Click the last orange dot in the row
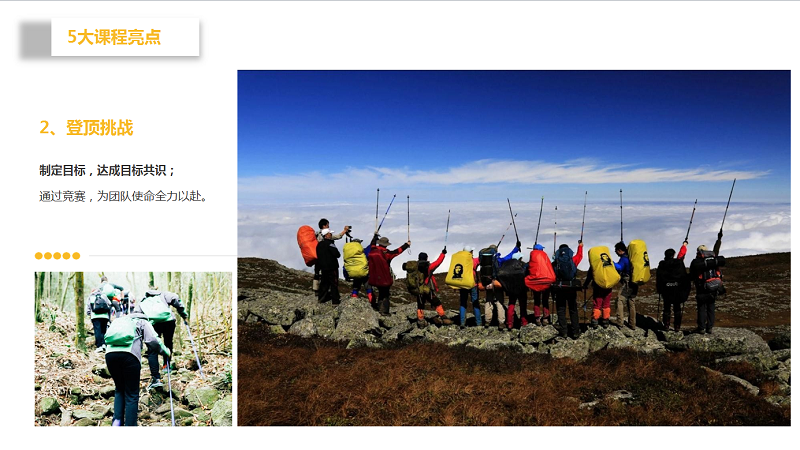 76,256
